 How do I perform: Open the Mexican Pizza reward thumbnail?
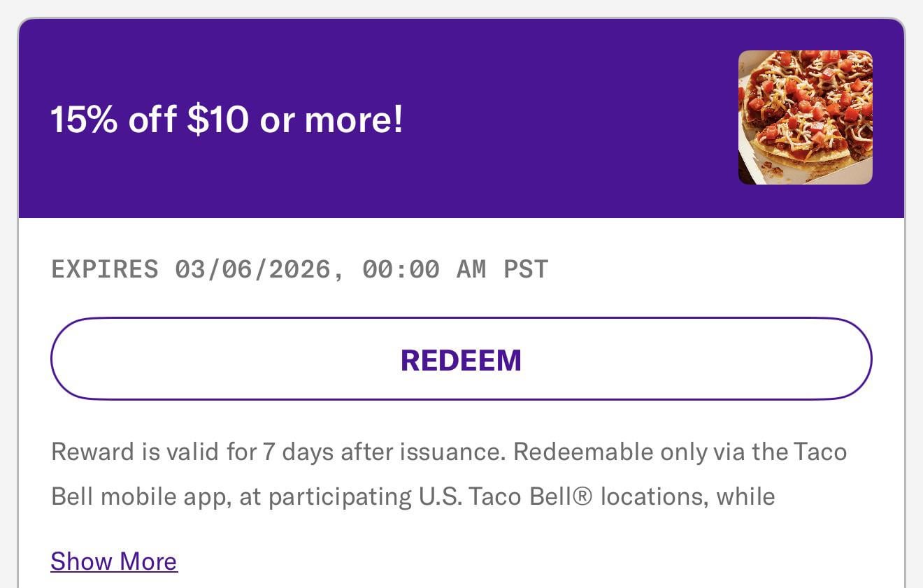pyautogui.click(x=805, y=117)
